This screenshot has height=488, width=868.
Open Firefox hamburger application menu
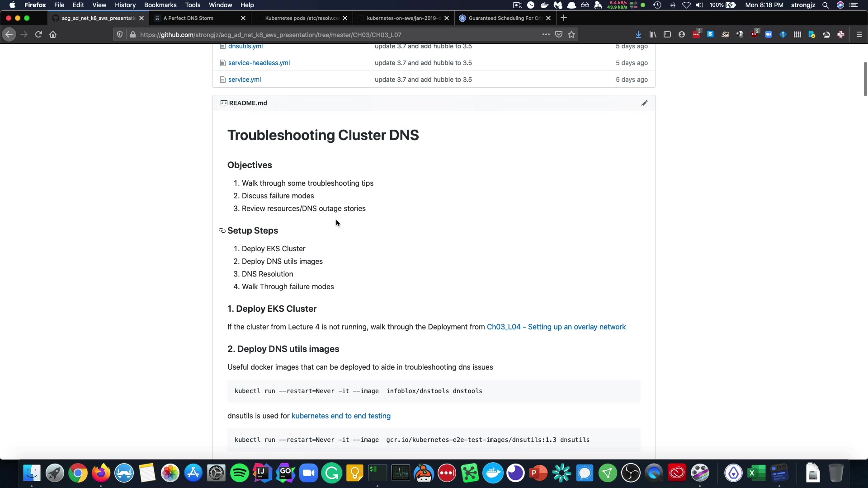[x=859, y=35]
